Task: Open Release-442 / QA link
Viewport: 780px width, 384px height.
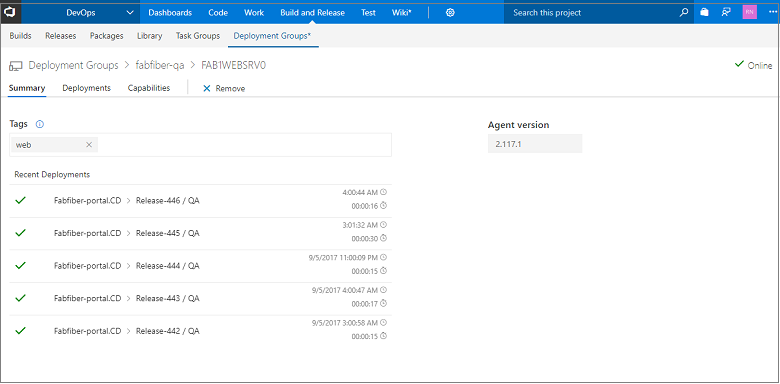Action: 168,331
